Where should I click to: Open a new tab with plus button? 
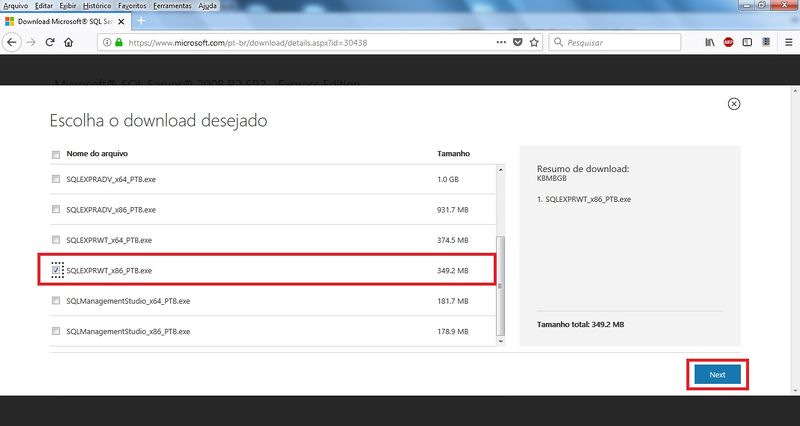coord(141,21)
